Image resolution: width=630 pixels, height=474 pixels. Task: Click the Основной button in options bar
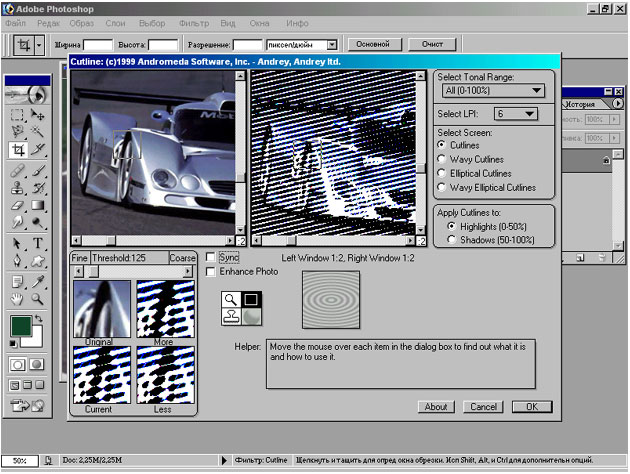373,44
